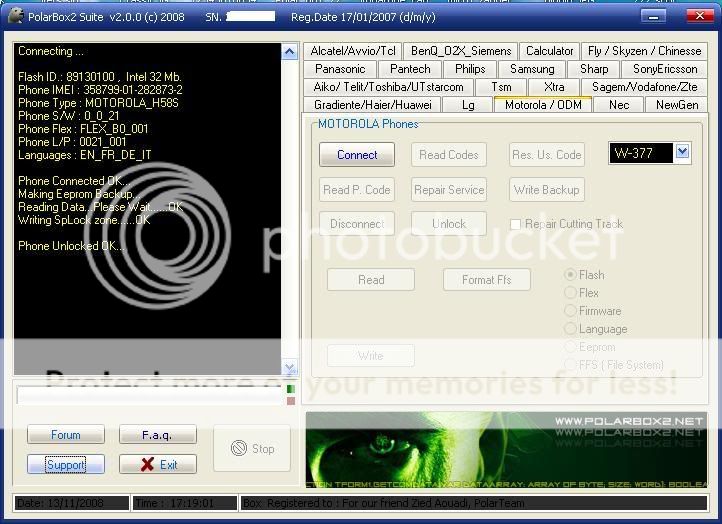Switch to the Lg tab
This screenshot has height=524, width=722.
(468, 105)
